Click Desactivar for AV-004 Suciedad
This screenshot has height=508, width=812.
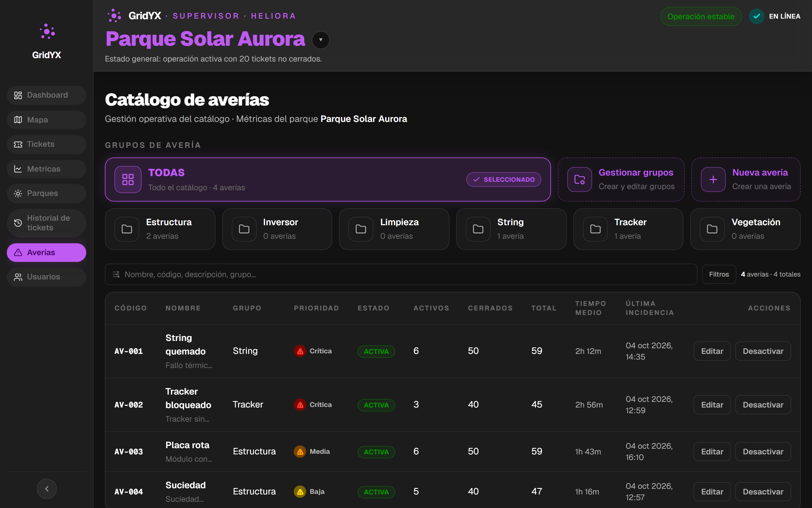coord(763,492)
